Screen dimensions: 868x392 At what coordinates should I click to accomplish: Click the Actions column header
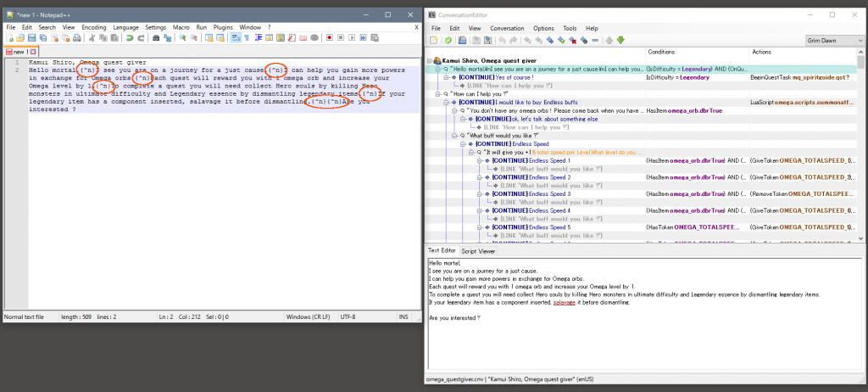point(804,52)
